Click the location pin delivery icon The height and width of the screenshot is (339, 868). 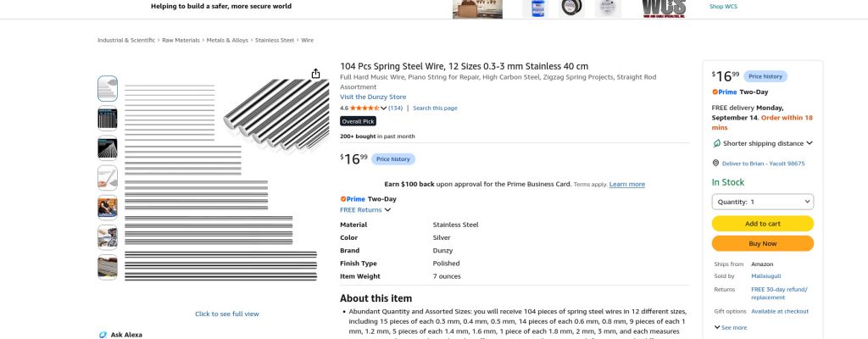point(715,164)
